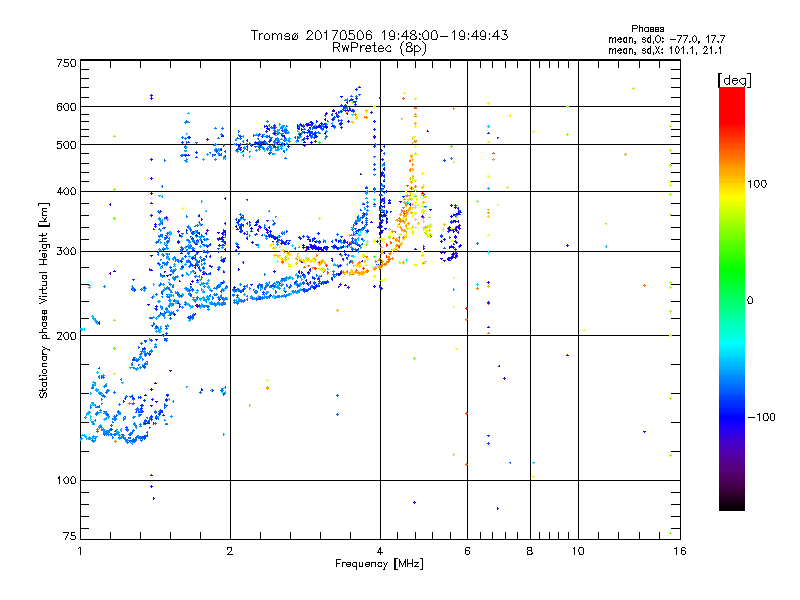800x600 pixels.
Task: Click the 'Stationary phase Virtual Height [km]' axis label
Action: (44, 301)
